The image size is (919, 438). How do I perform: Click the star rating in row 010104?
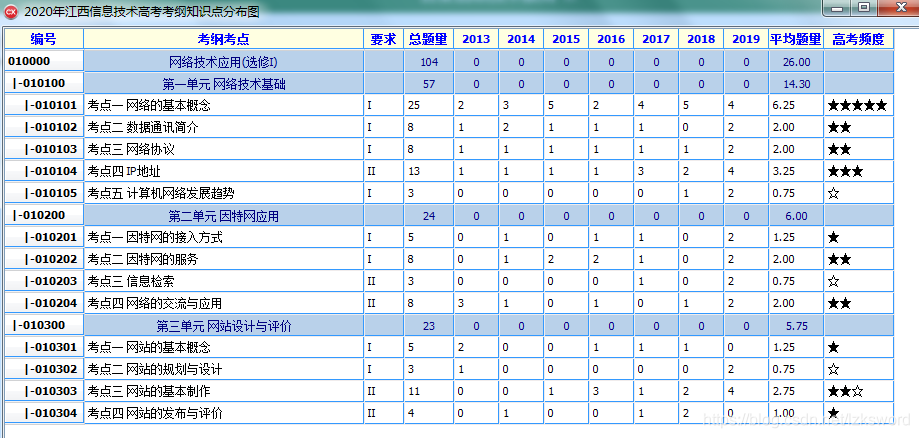pyautogui.click(x=859, y=172)
